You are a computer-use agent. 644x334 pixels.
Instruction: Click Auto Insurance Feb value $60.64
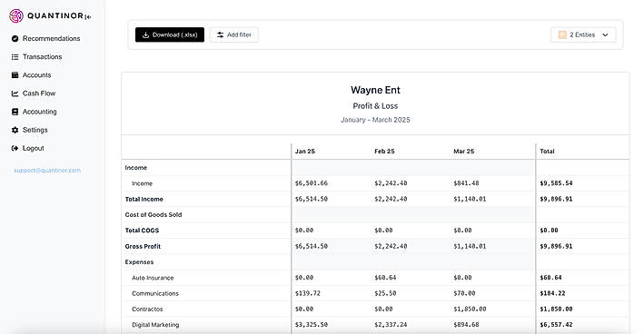click(385, 278)
